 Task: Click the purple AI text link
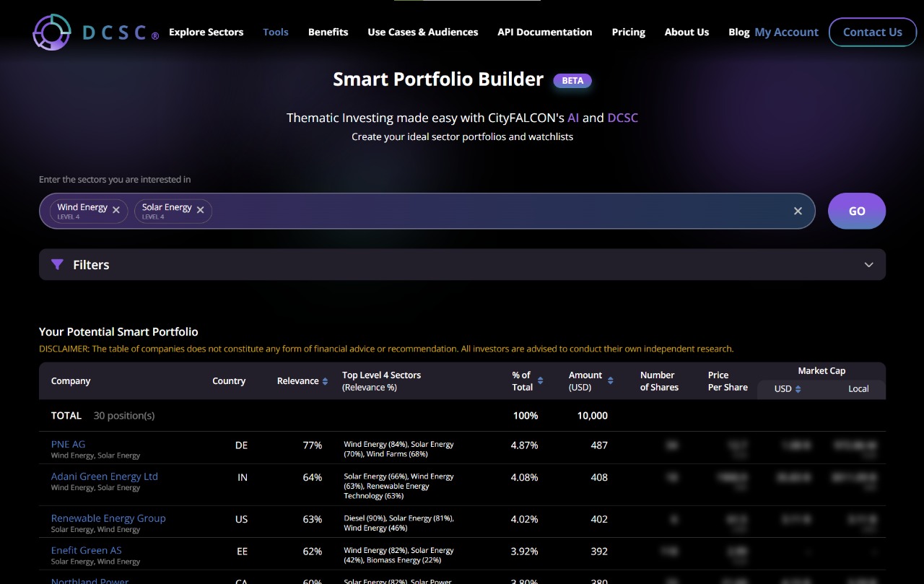(x=573, y=118)
